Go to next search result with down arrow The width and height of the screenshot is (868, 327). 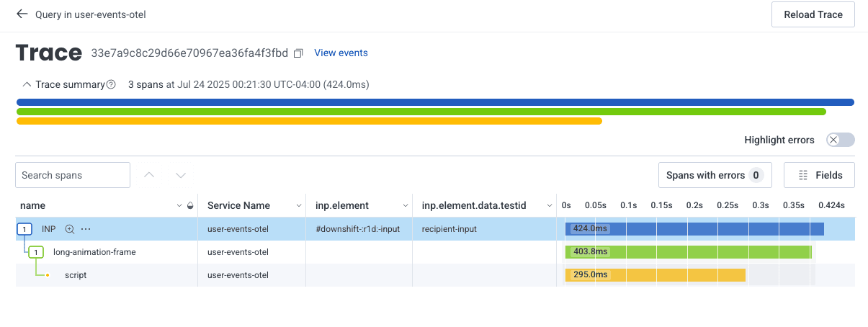point(181,175)
